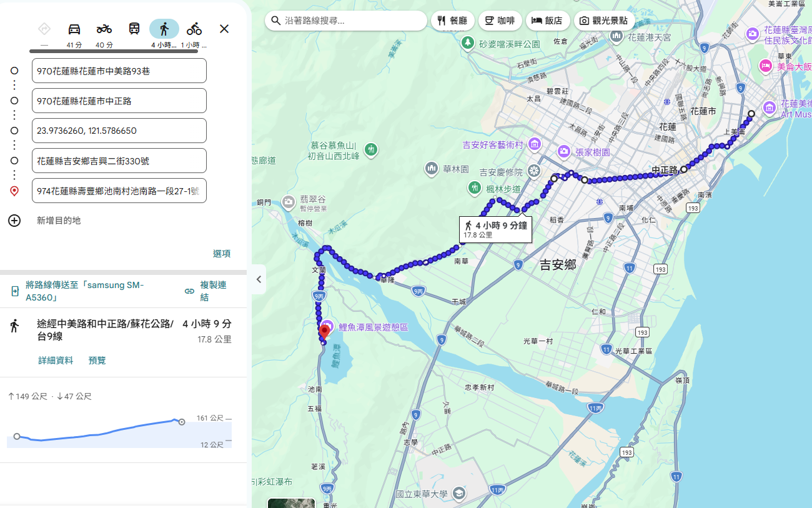
Task: Click the 花蓮港天宮 marker
Action: (616, 36)
